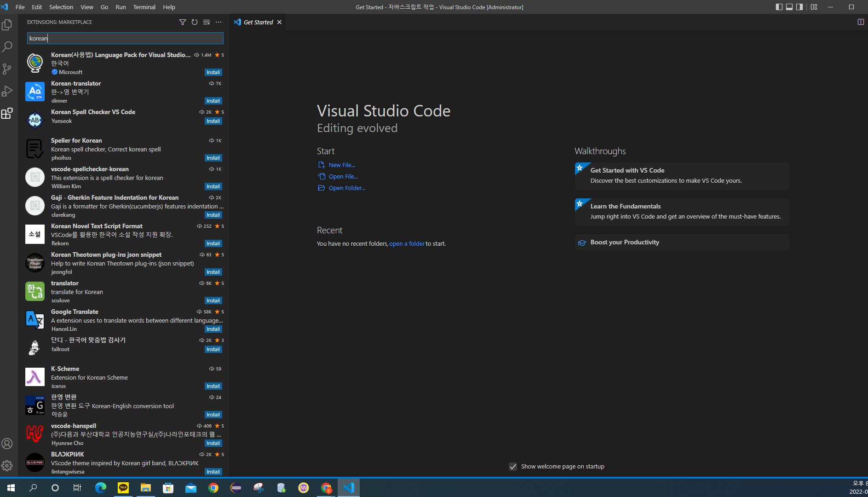Click the Korean Language Pack globe icon
The image size is (868, 497).
(x=35, y=63)
